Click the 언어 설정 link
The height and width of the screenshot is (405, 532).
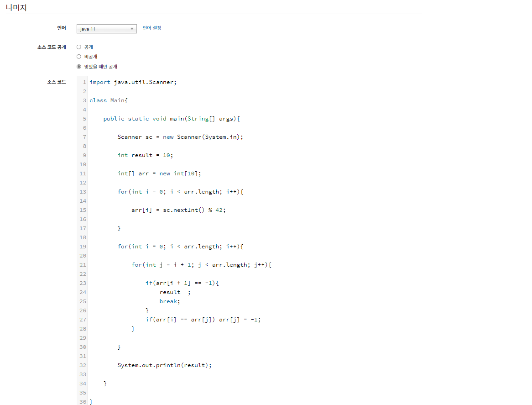click(x=151, y=28)
